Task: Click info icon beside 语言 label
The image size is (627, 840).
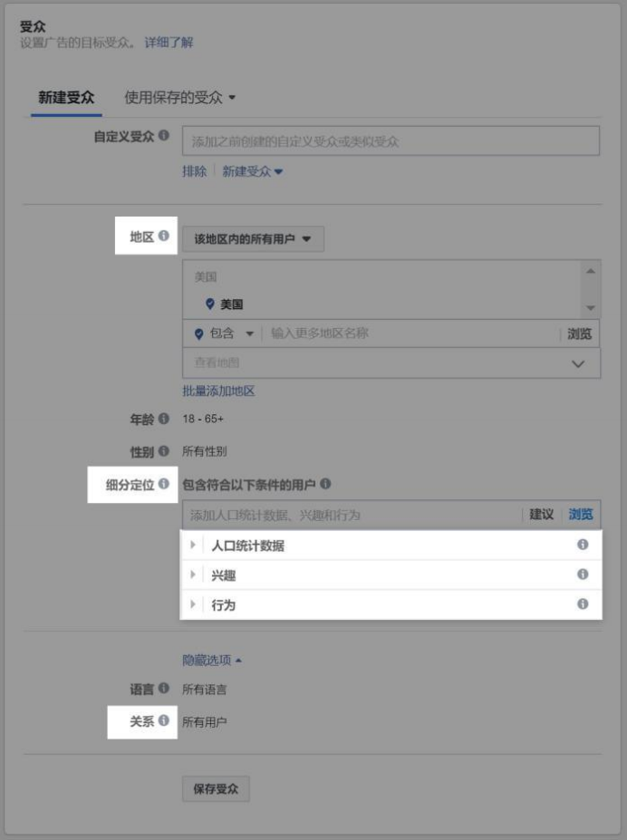Action: 163,690
